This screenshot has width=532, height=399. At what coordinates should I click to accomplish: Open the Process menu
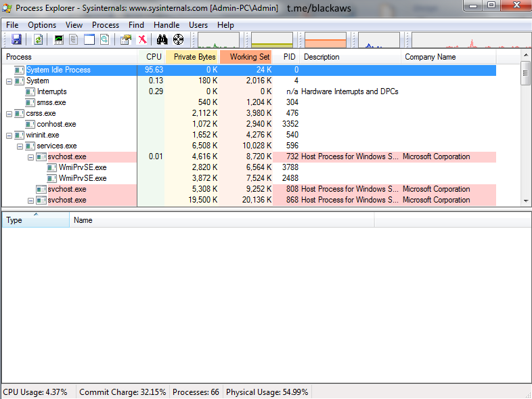pyautogui.click(x=106, y=25)
